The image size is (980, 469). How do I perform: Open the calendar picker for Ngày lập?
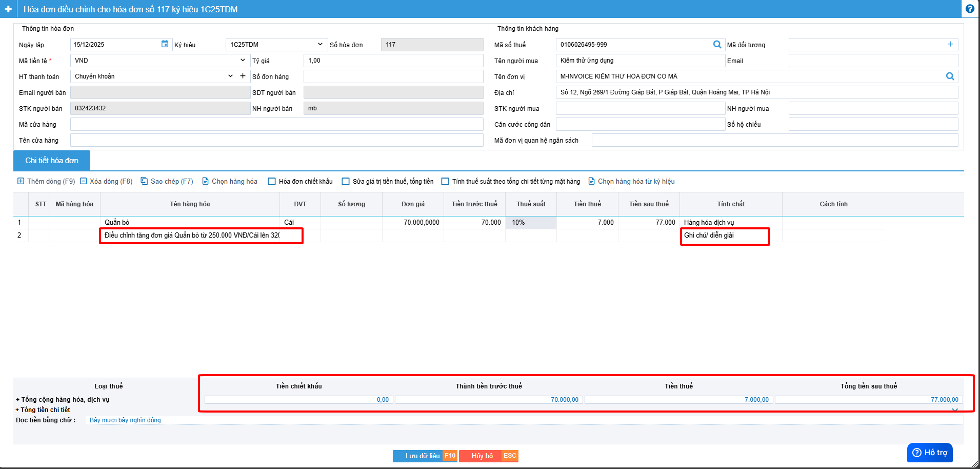click(x=165, y=44)
